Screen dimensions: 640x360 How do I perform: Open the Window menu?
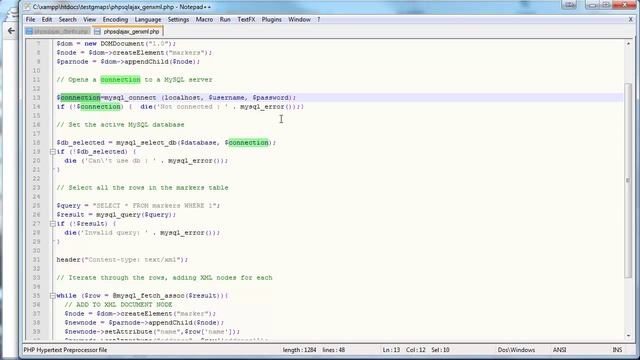[299, 19]
